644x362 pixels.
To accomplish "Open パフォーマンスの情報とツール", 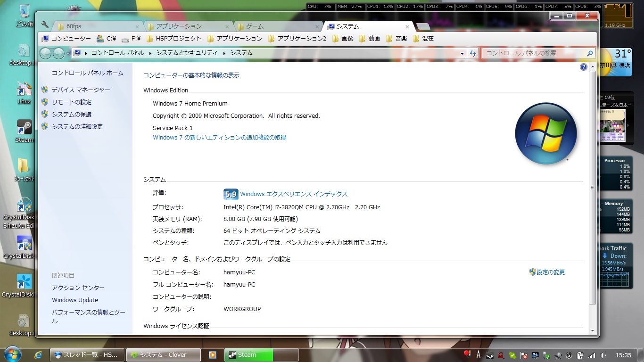I will pyautogui.click(x=89, y=317).
